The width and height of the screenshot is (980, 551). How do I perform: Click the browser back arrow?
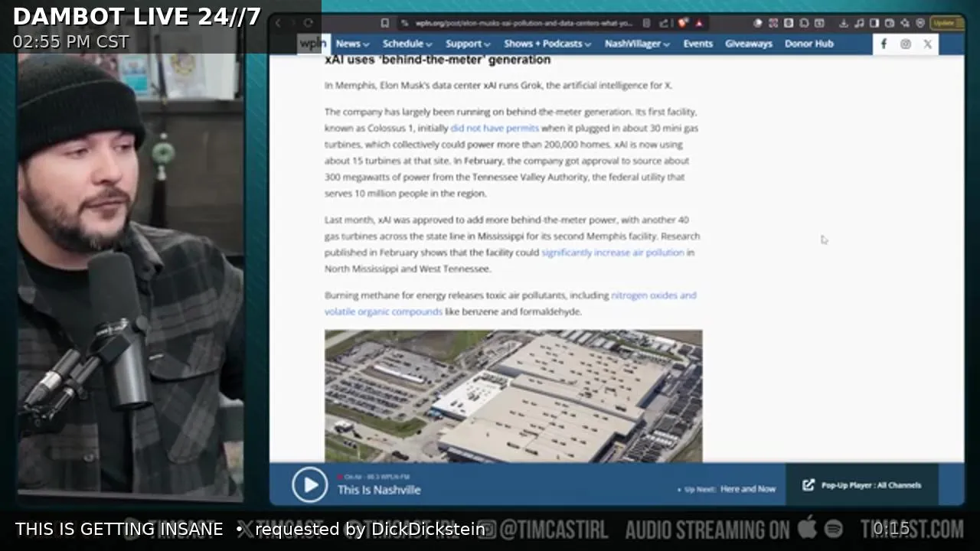[x=279, y=23]
